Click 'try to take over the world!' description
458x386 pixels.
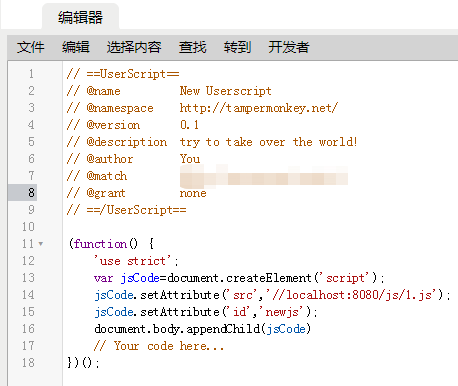(269, 142)
